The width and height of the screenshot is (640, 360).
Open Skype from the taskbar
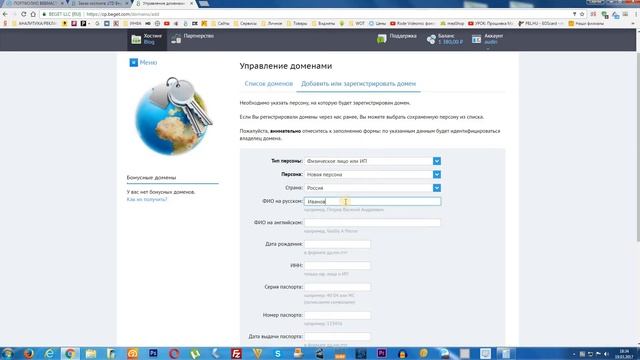click(x=278, y=353)
